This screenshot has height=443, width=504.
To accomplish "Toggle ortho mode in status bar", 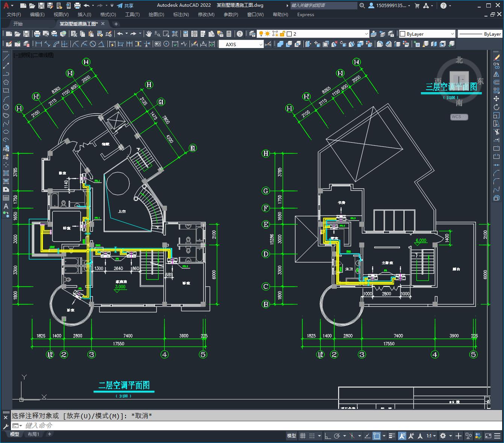I will tap(328, 436).
